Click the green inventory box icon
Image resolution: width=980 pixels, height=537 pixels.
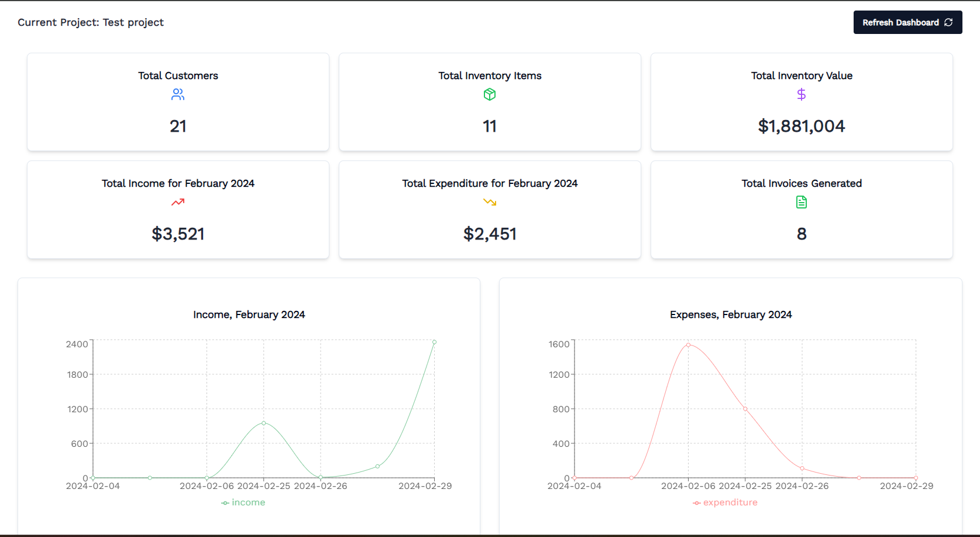pos(490,94)
